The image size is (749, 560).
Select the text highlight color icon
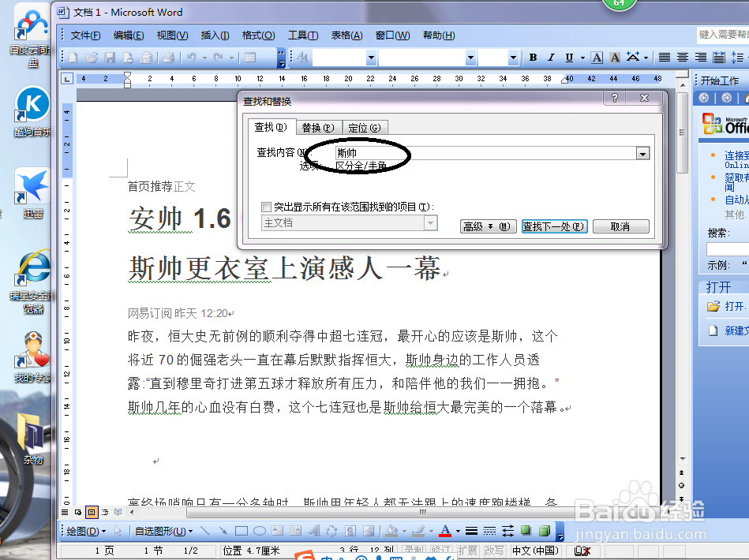614,58
